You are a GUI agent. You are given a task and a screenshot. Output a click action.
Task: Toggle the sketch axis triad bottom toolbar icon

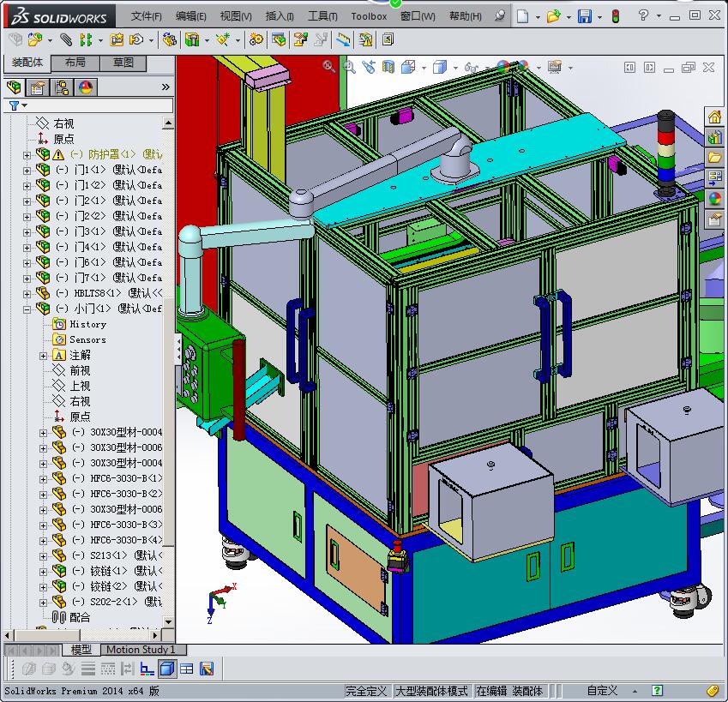(x=147, y=669)
